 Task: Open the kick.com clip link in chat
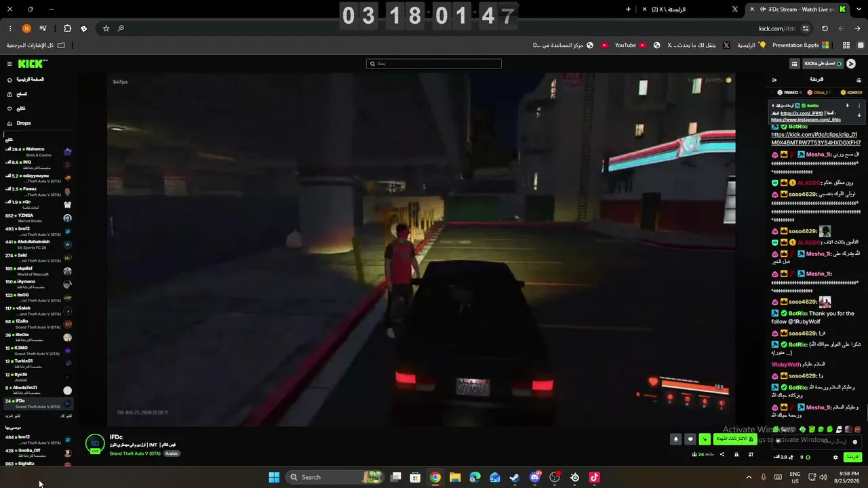tap(816, 139)
